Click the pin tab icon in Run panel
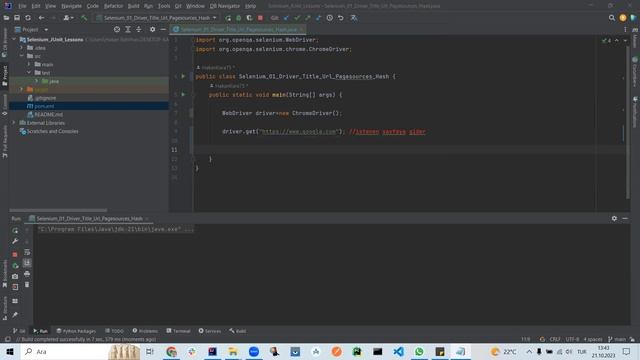This screenshot has width=640, height=360. 15,315
